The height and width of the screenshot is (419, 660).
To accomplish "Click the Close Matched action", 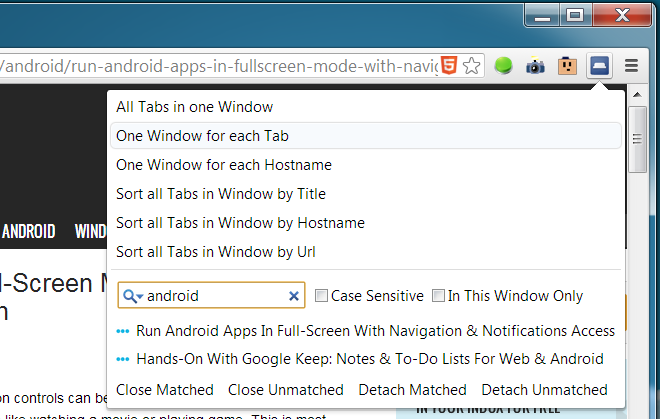I will click(x=165, y=390).
